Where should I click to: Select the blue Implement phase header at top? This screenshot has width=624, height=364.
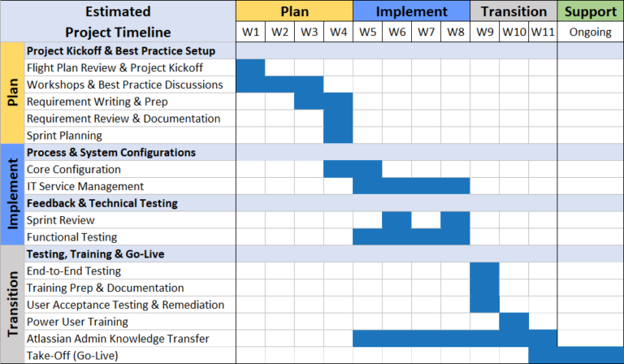(x=411, y=11)
